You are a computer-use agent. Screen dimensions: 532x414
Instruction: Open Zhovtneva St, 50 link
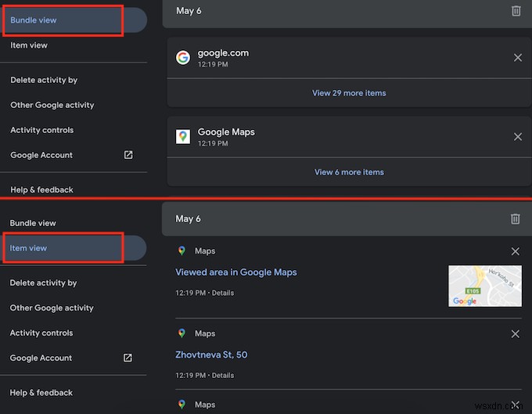coord(211,355)
